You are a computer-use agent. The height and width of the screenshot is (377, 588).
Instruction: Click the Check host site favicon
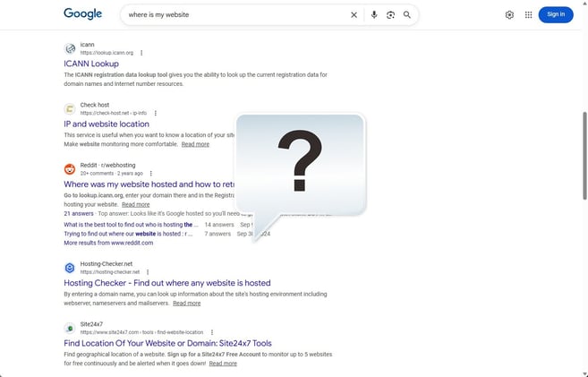coord(70,109)
